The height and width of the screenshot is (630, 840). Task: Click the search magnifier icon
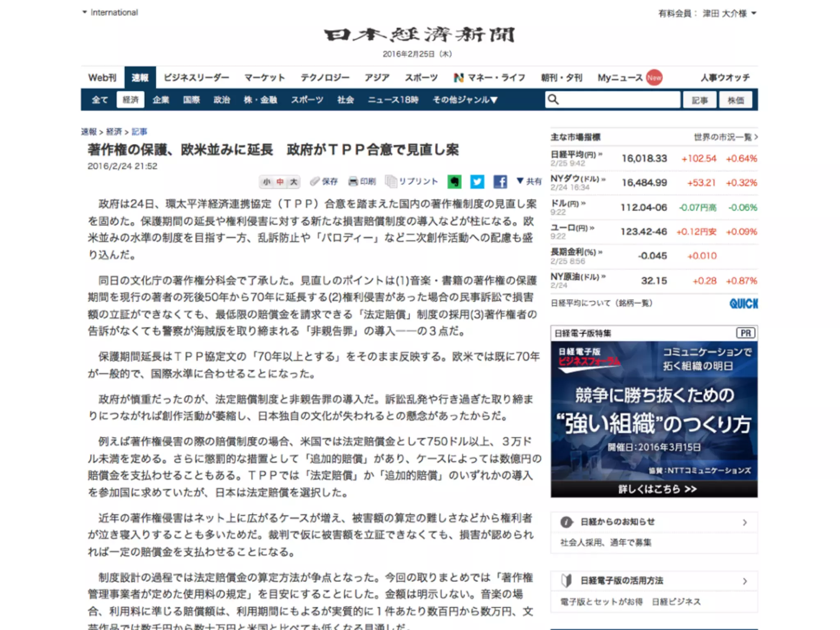[x=553, y=100]
